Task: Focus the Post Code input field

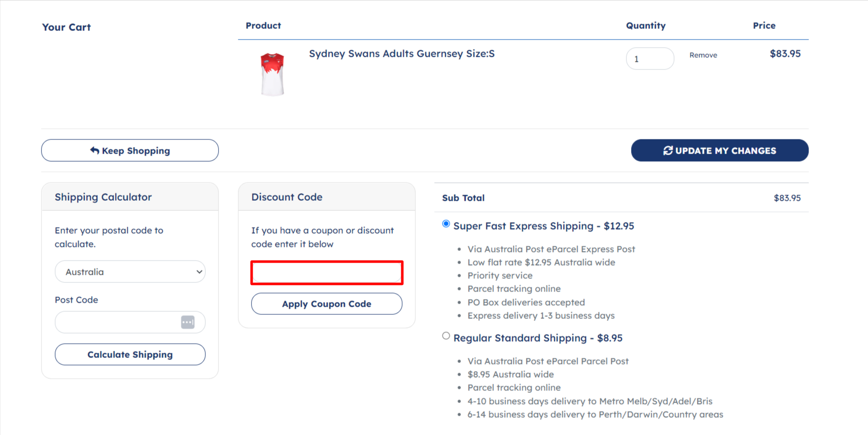Action: click(117, 322)
